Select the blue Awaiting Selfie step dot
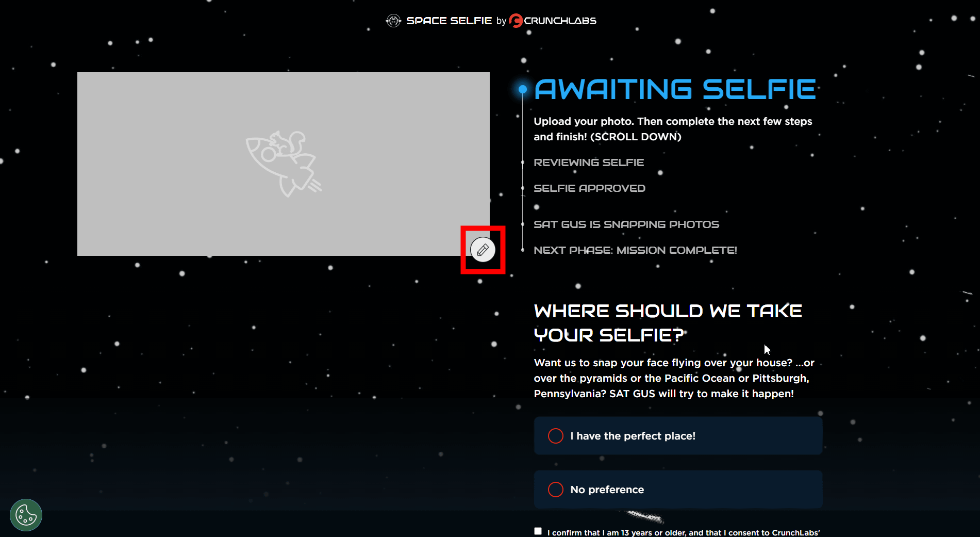Viewport: 980px width, 537px height. point(523,90)
